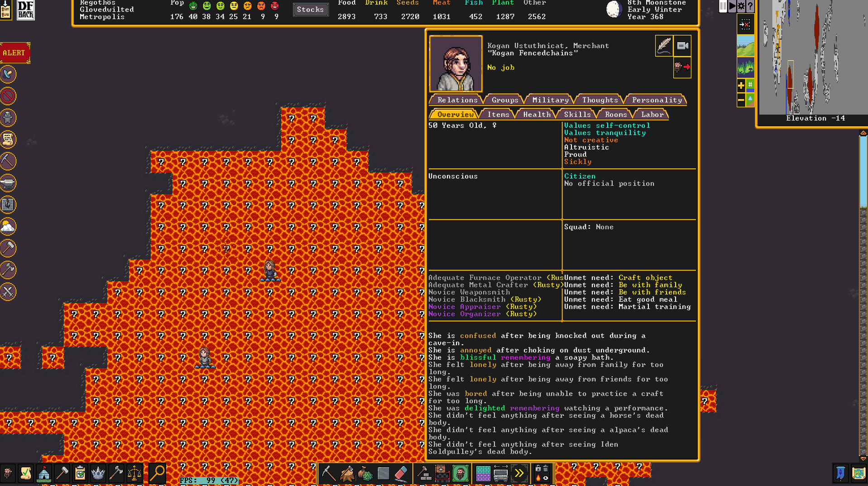Screen dimensions: 868x486
Task: Click the cloud weather icon in sidebar
Action: click(8, 227)
